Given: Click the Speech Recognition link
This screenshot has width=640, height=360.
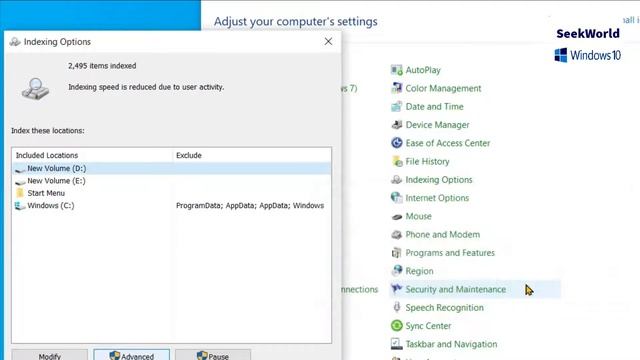Looking at the screenshot, I should (444, 308).
